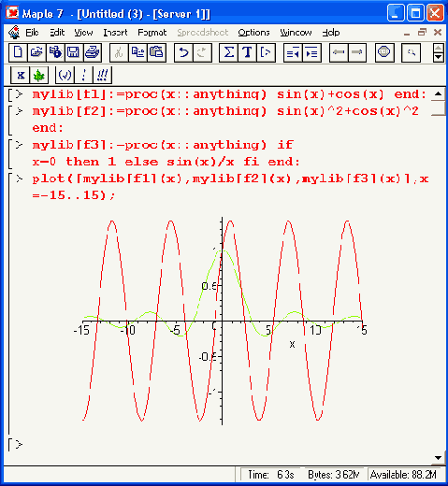Save the worksheet with the floppy disk icon
Viewport: 448px width, 486px height.
(74, 52)
